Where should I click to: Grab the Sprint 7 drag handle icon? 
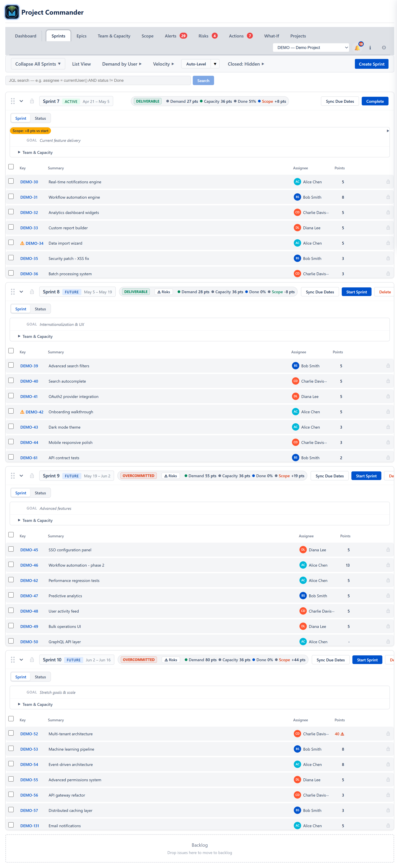coord(13,101)
